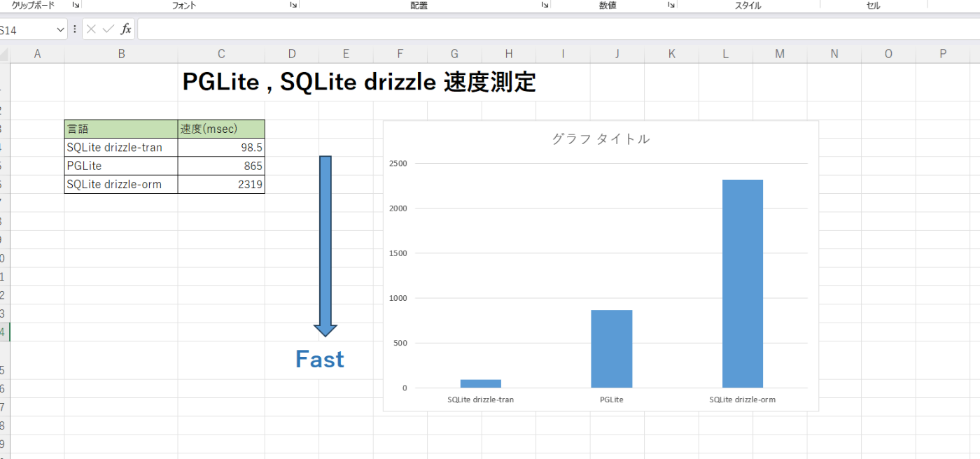This screenshot has width=980, height=459.
Task: Select the title cell PGLite , SQLite drizzle 速度測定
Action: [x=359, y=82]
